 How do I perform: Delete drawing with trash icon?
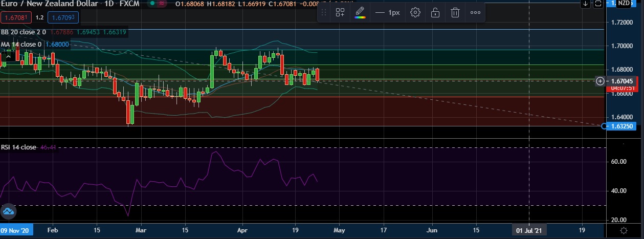(x=455, y=12)
